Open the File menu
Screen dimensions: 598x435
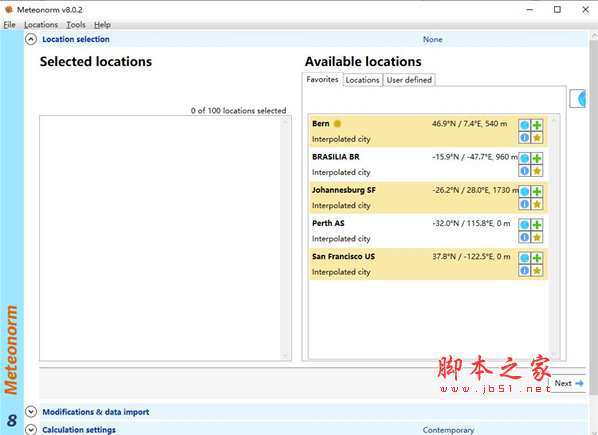(x=10, y=25)
